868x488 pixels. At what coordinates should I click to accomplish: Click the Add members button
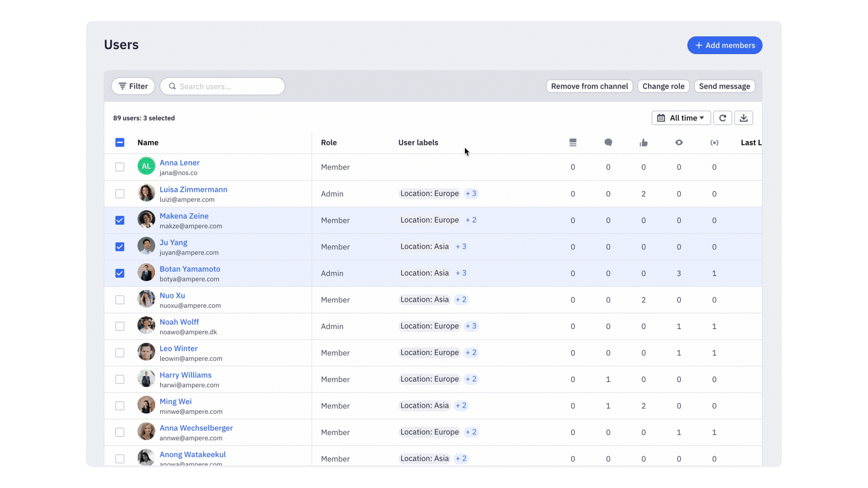(725, 45)
